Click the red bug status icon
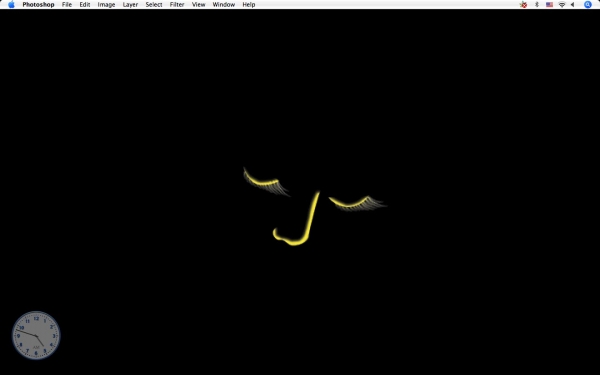 point(523,5)
